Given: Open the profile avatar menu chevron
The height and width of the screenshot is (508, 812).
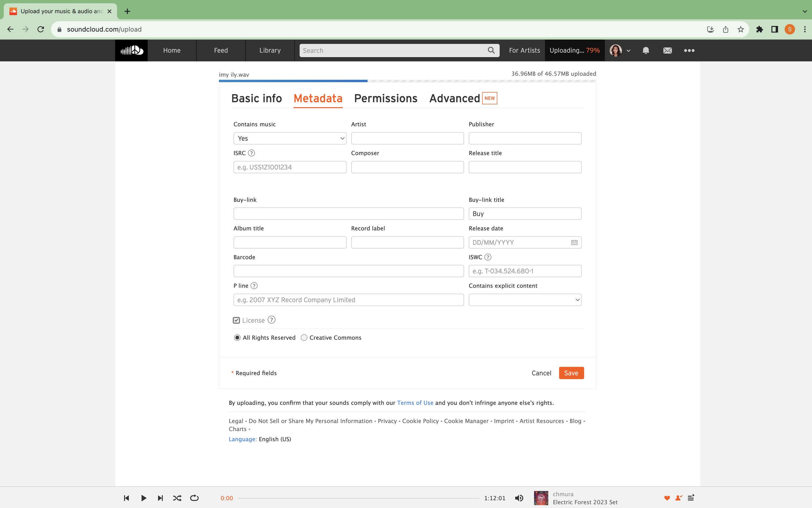Looking at the screenshot, I should [628, 51].
